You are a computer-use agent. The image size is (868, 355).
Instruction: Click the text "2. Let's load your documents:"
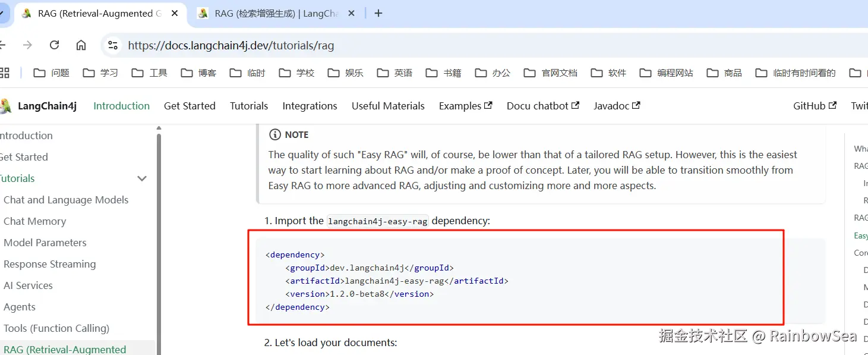330,343
